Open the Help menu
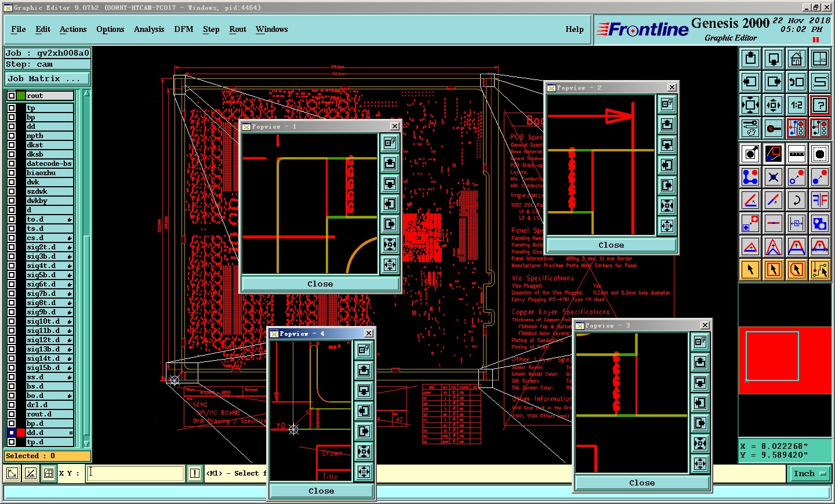The image size is (835, 504). coord(575,29)
